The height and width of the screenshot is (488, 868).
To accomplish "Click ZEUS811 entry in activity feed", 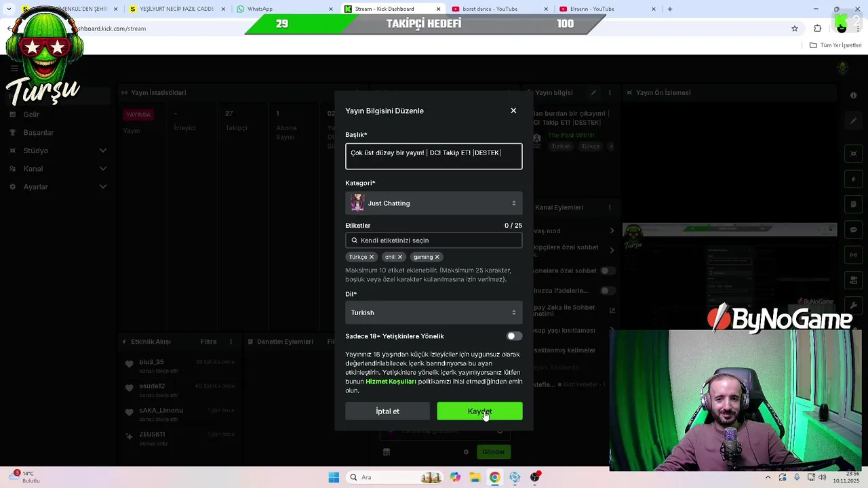I will pos(152,434).
